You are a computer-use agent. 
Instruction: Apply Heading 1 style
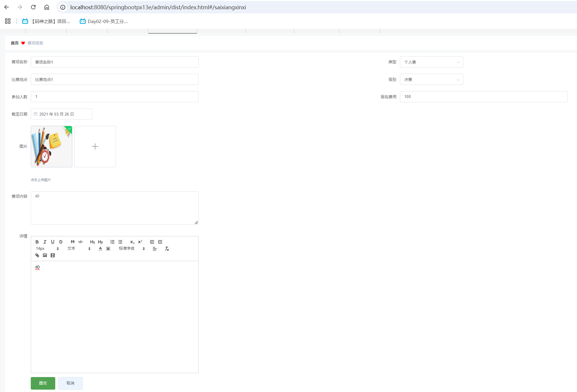click(92, 242)
